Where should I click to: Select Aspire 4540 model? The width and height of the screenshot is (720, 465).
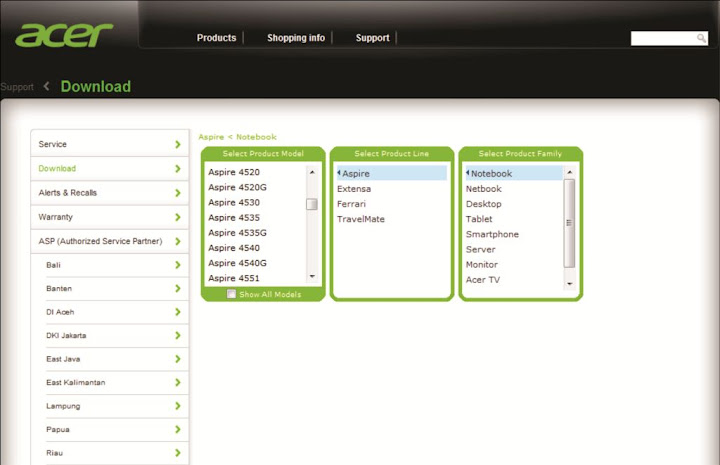click(234, 248)
